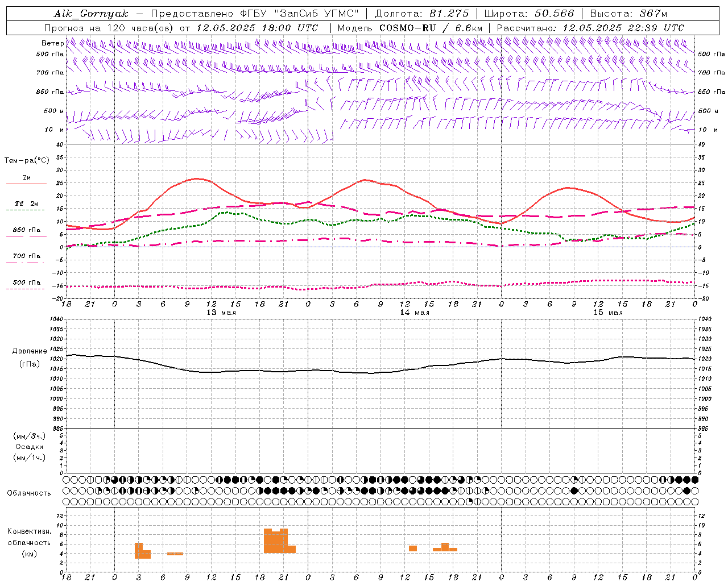Click the '(мм/1ч.)' precipitation unit label
The image size is (728, 582).
[29, 458]
